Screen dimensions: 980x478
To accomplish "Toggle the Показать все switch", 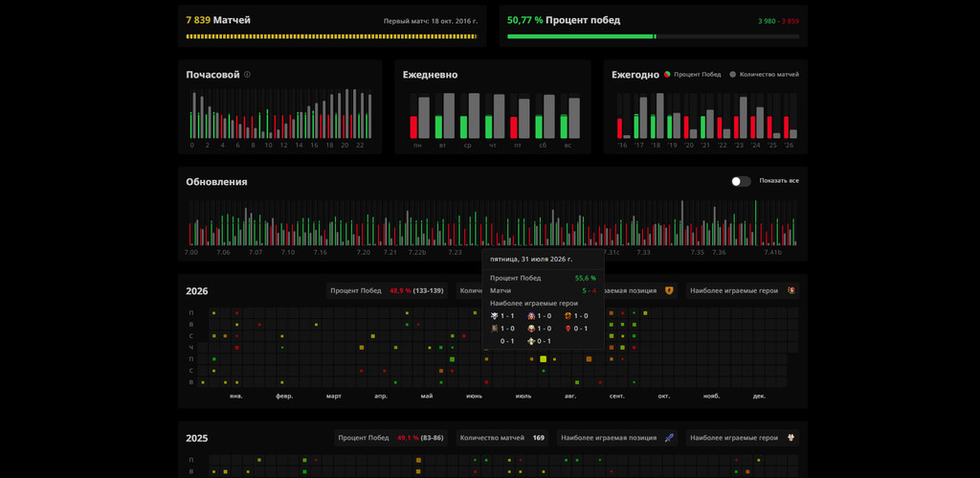I will tap(742, 181).
